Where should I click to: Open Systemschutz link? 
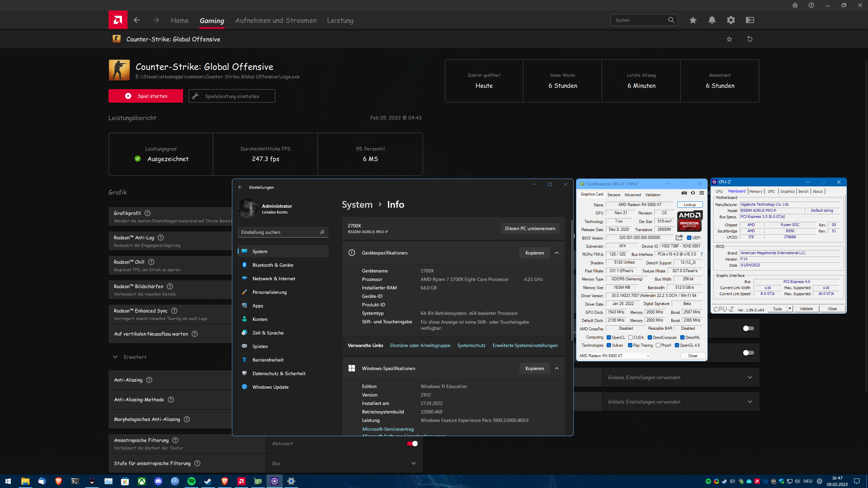471,345
